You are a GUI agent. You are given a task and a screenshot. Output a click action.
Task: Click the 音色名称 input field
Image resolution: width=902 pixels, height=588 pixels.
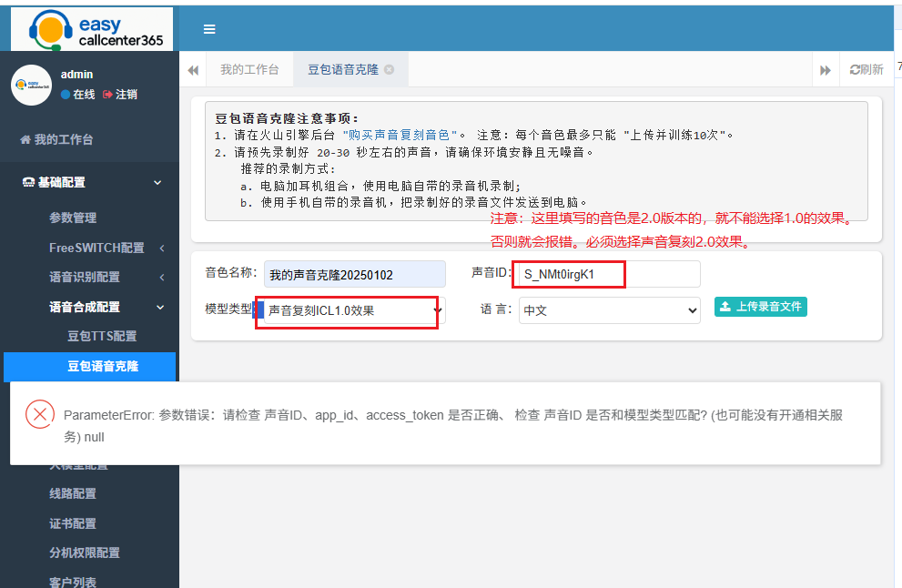point(354,275)
